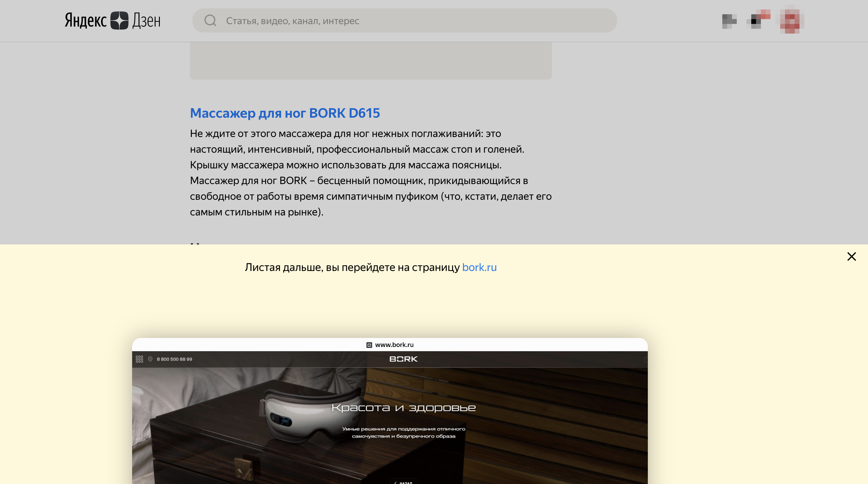Open the pixelated red user avatar

point(792,21)
